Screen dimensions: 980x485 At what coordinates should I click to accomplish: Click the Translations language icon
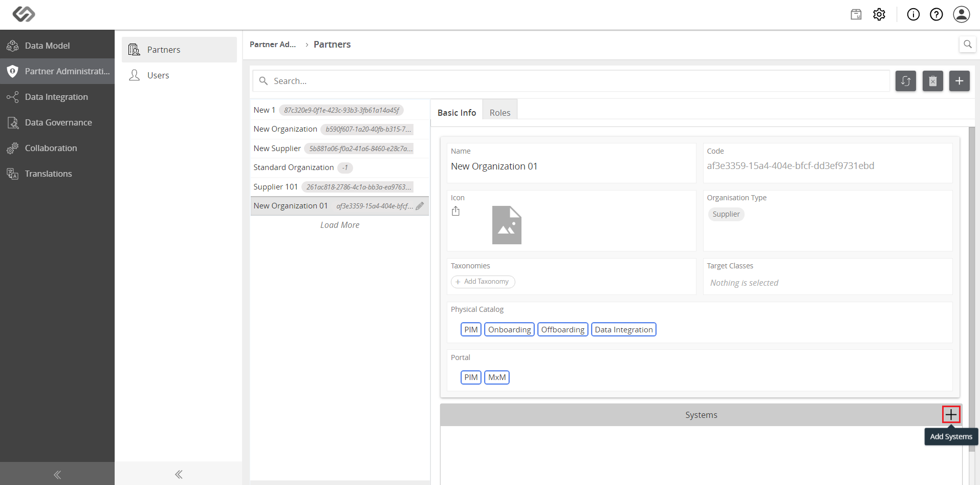[x=13, y=174]
